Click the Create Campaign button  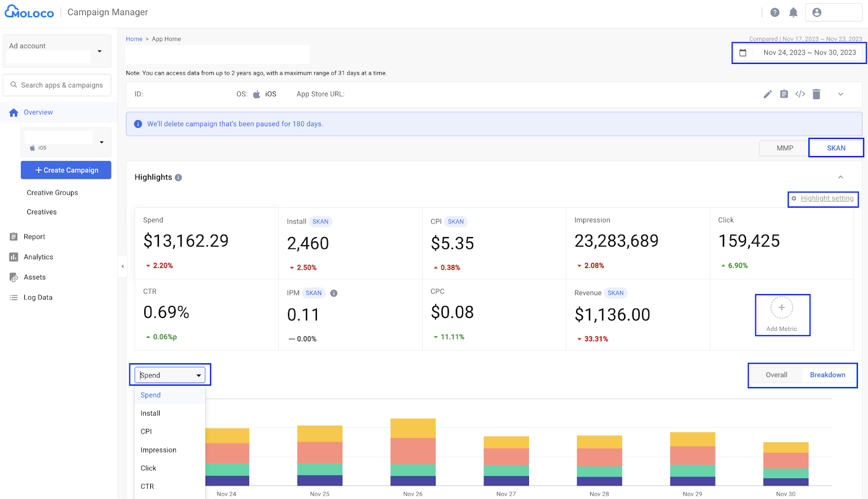pyautogui.click(x=66, y=170)
